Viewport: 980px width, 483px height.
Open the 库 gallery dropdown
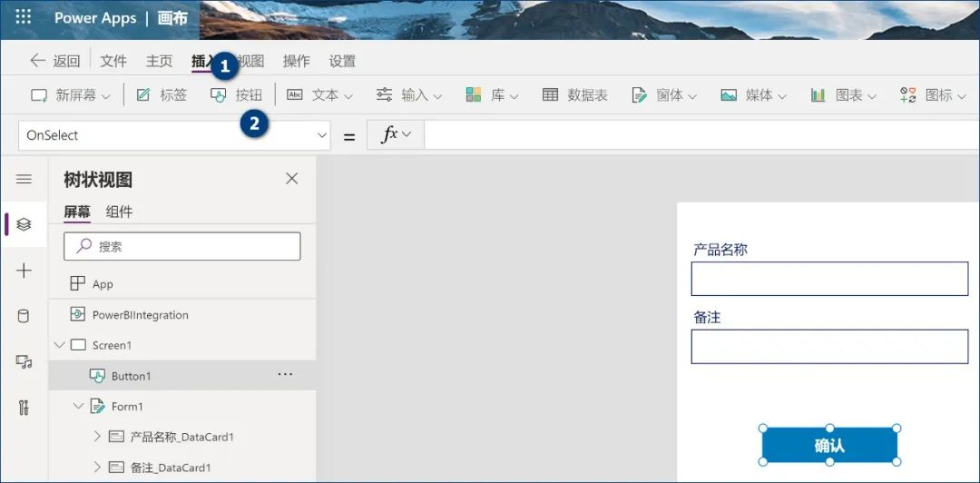pyautogui.click(x=492, y=95)
